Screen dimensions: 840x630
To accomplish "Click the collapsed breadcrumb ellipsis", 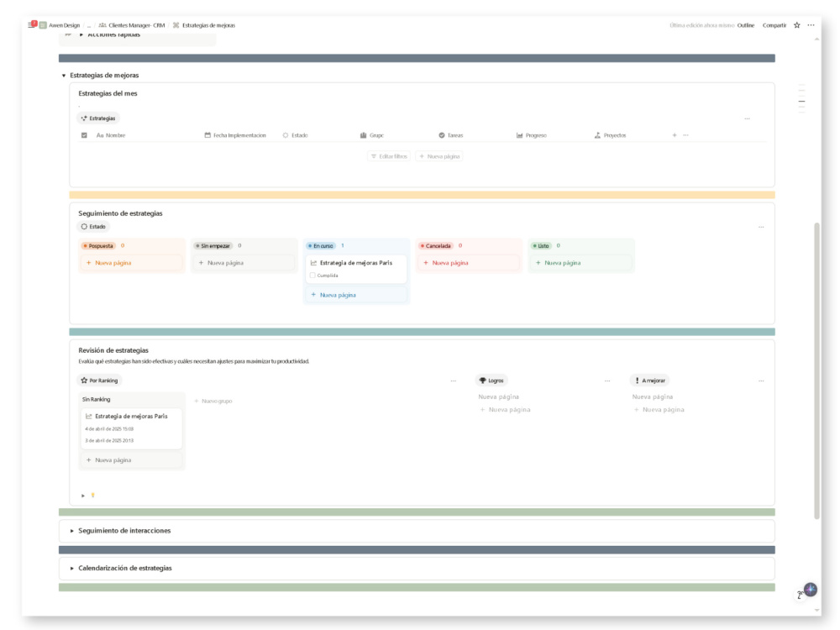I will (x=89, y=25).
